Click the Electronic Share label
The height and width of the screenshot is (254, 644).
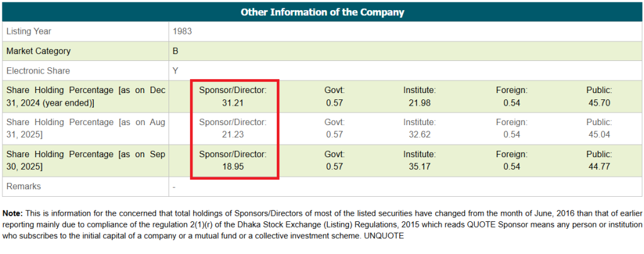pyautogui.click(x=38, y=70)
